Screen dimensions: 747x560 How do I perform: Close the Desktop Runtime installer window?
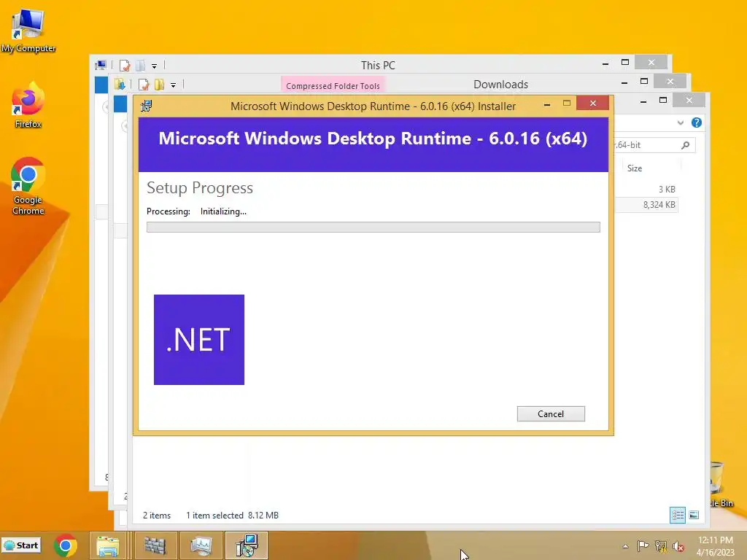(x=592, y=104)
